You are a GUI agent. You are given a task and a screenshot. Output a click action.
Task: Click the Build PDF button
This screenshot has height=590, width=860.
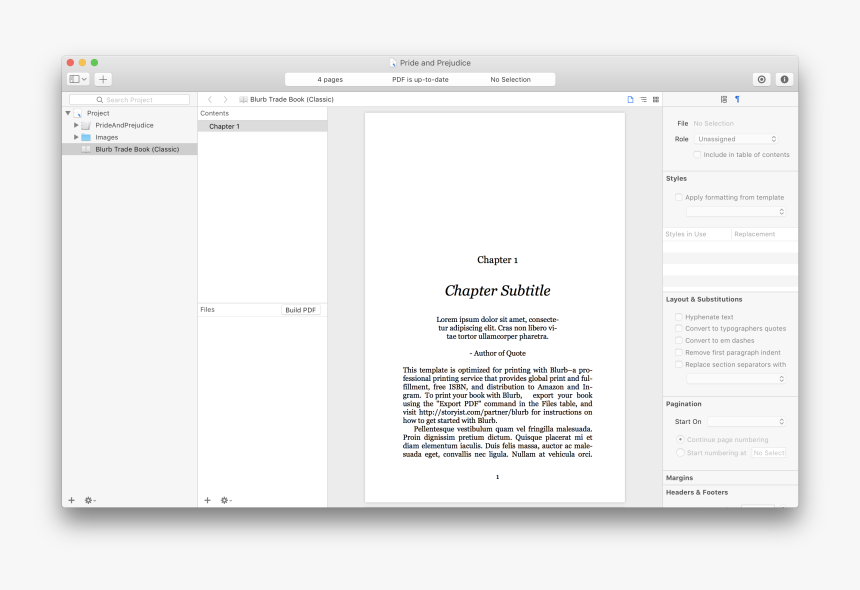[x=301, y=310]
